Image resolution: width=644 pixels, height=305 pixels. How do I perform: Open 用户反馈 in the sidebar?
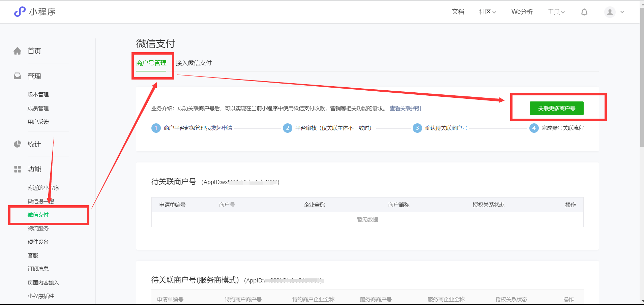[x=38, y=122]
